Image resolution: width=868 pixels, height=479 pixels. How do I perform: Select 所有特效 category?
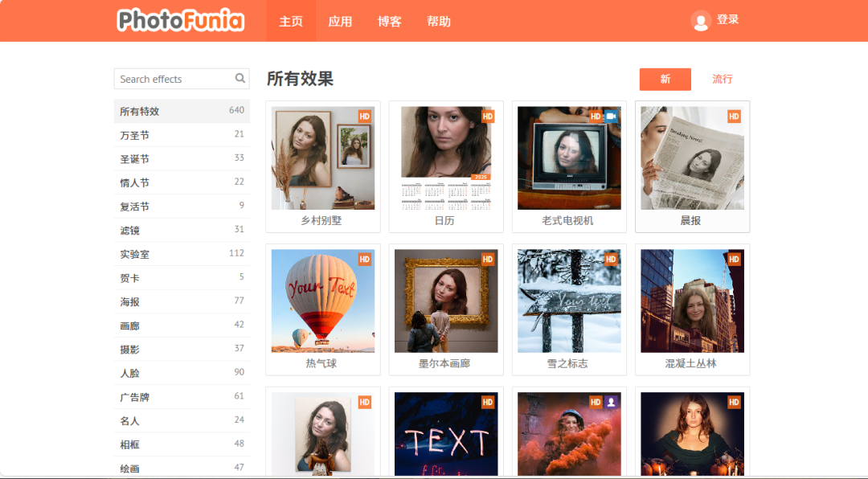click(182, 111)
